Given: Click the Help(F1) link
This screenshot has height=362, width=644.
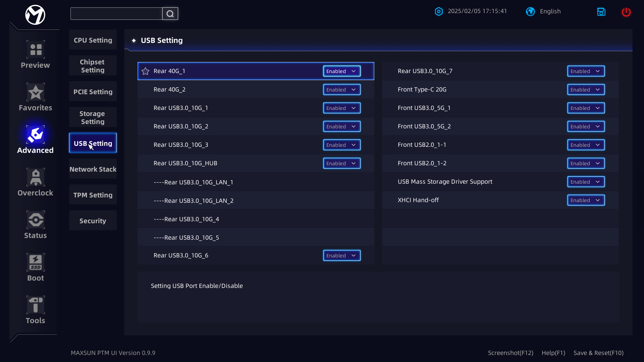Looking at the screenshot, I should [x=553, y=353].
